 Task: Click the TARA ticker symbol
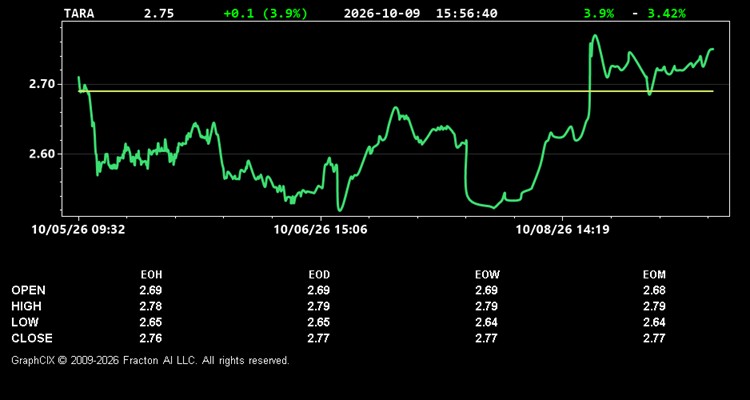point(79,13)
